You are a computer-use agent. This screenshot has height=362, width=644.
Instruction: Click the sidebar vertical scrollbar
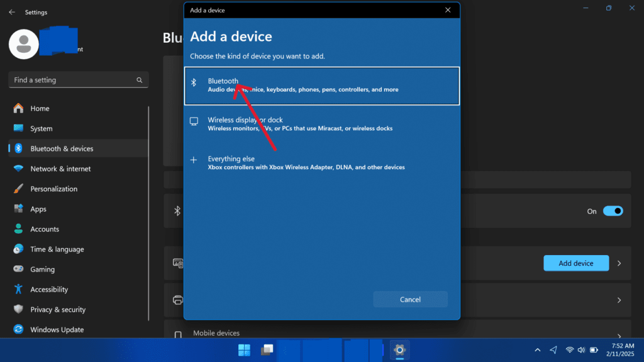[x=148, y=214]
